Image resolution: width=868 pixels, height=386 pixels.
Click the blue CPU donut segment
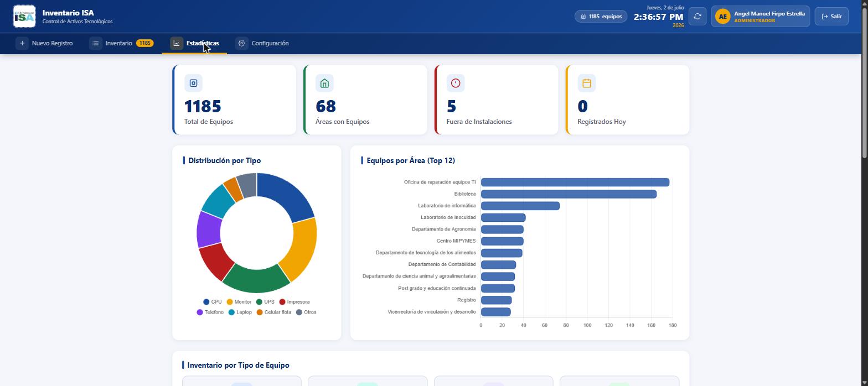(x=287, y=194)
